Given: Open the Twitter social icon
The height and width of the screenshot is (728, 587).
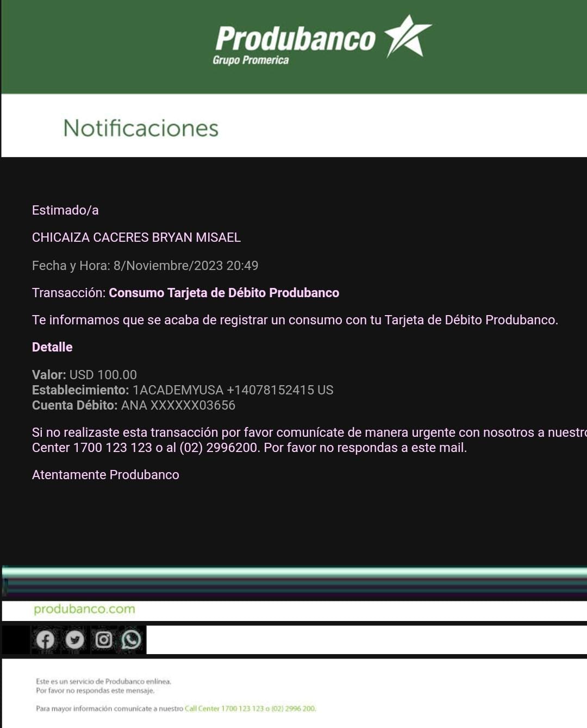Looking at the screenshot, I should tap(74, 639).
